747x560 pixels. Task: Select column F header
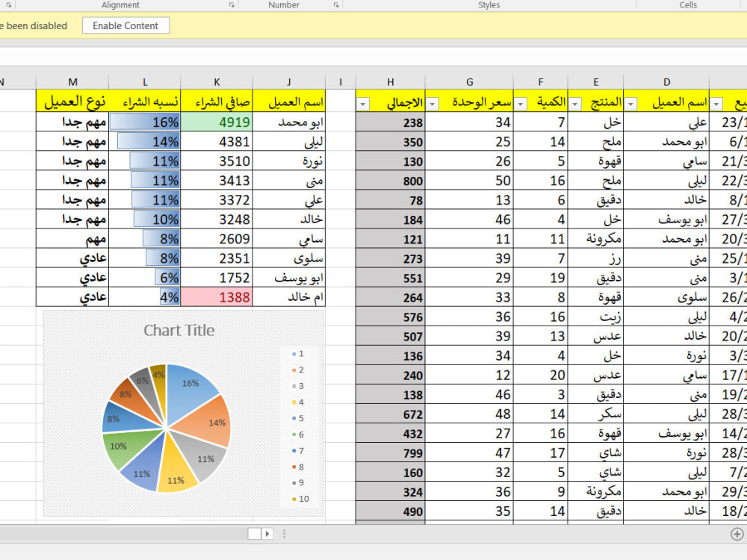(540, 82)
